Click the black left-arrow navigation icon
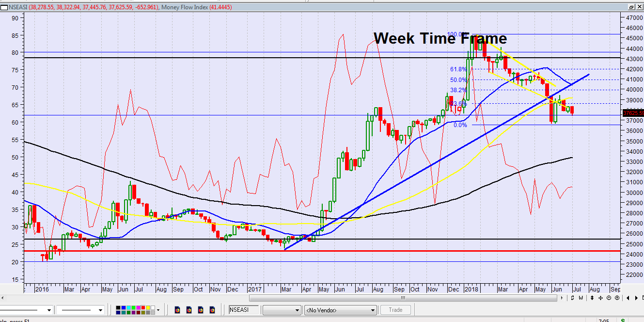The image size is (644, 322). (628, 298)
